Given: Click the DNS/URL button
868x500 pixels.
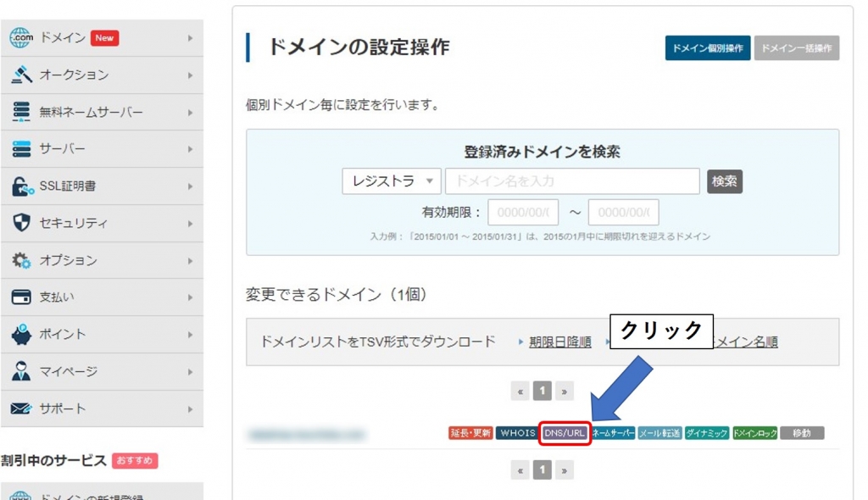Looking at the screenshot, I should click(564, 433).
